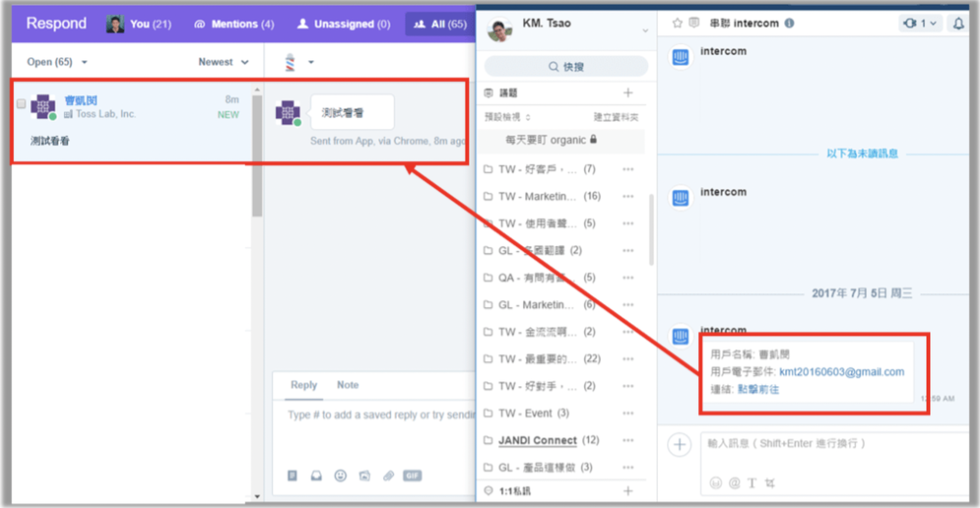Open the kmt20160603@gmail.com email link
Viewport: 980px width, 508px height.
tap(842, 372)
